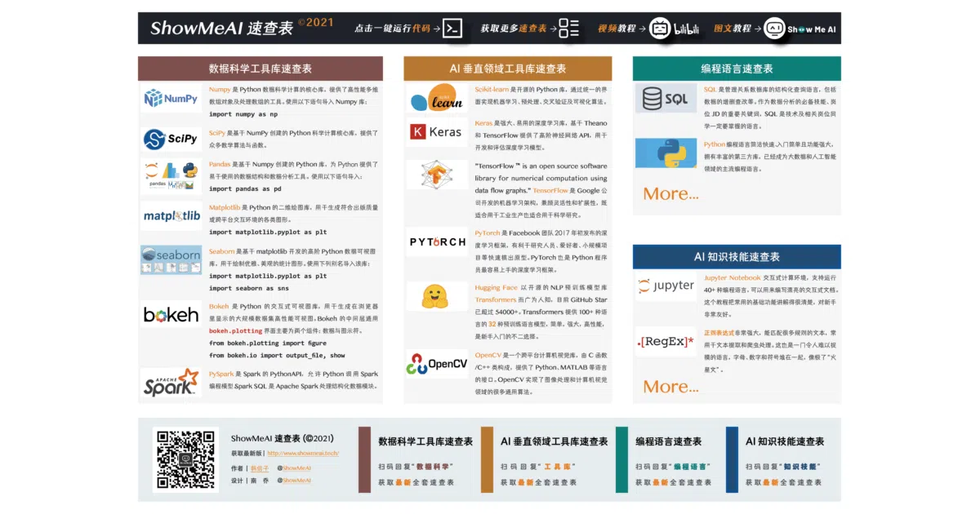Click the Jupyter logo

pyautogui.click(x=666, y=286)
